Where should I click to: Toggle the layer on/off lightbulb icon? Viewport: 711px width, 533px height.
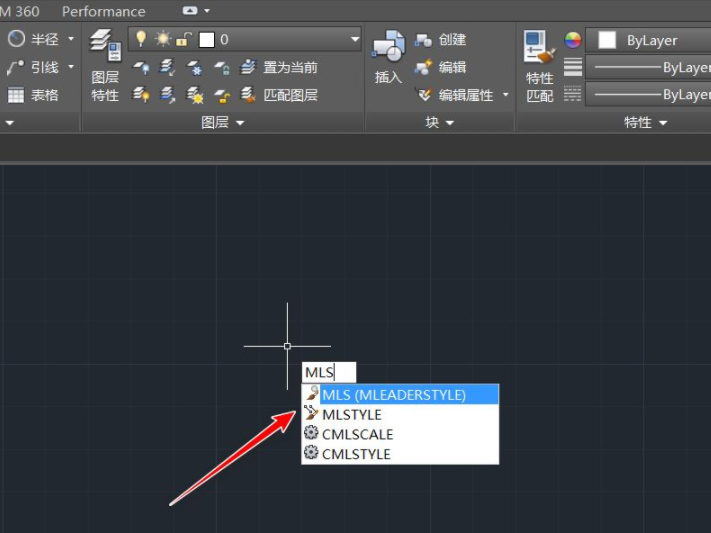pos(141,39)
